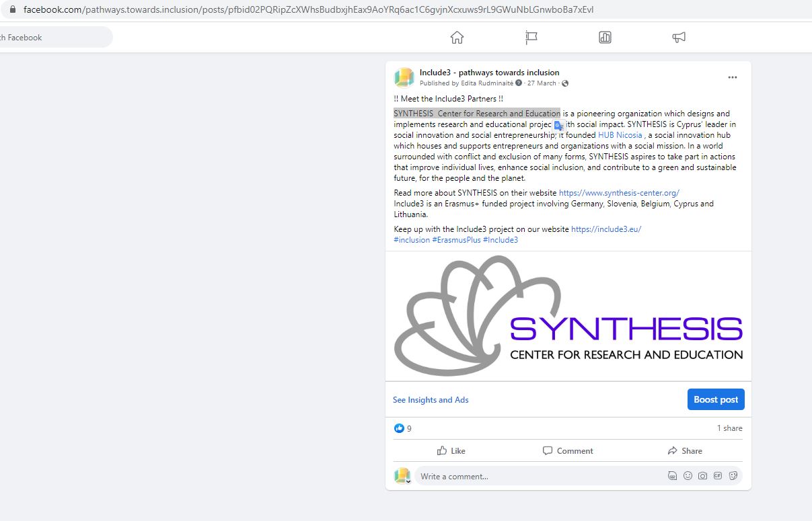This screenshot has height=521, width=812.
Task: Click the public globe audience icon
Action: click(x=565, y=83)
